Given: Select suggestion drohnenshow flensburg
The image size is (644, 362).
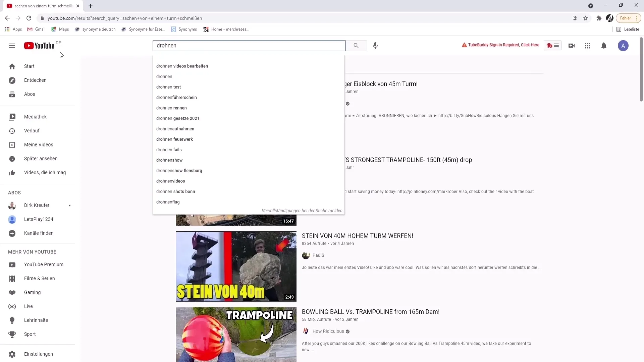Looking at the screenshot, I should 249,171.
